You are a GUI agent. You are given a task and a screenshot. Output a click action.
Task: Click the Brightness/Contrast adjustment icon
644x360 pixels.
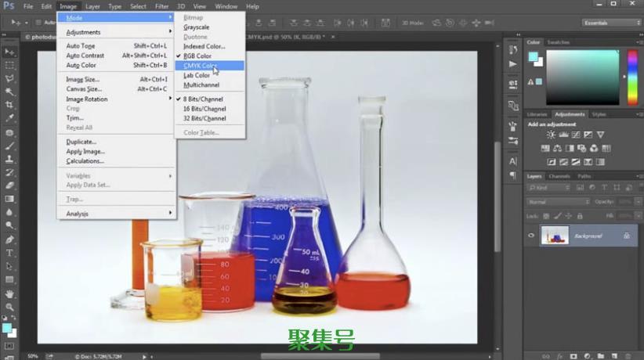point(551,135)
